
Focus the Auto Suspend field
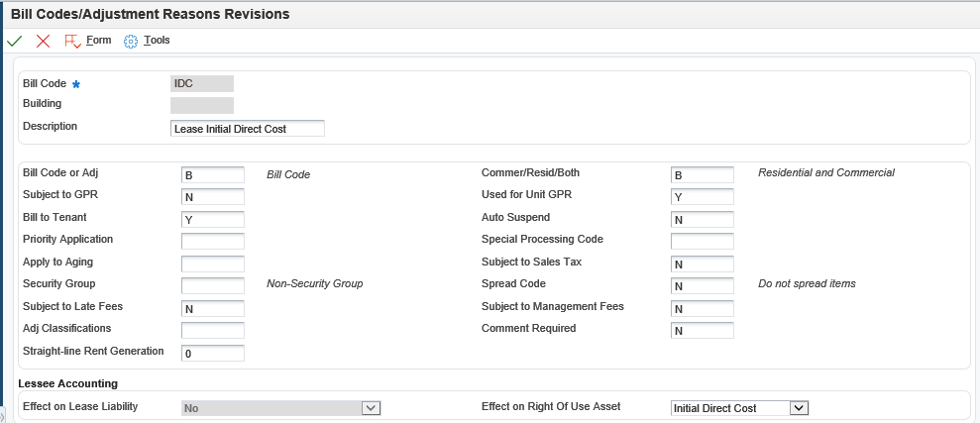coord(702,219)
